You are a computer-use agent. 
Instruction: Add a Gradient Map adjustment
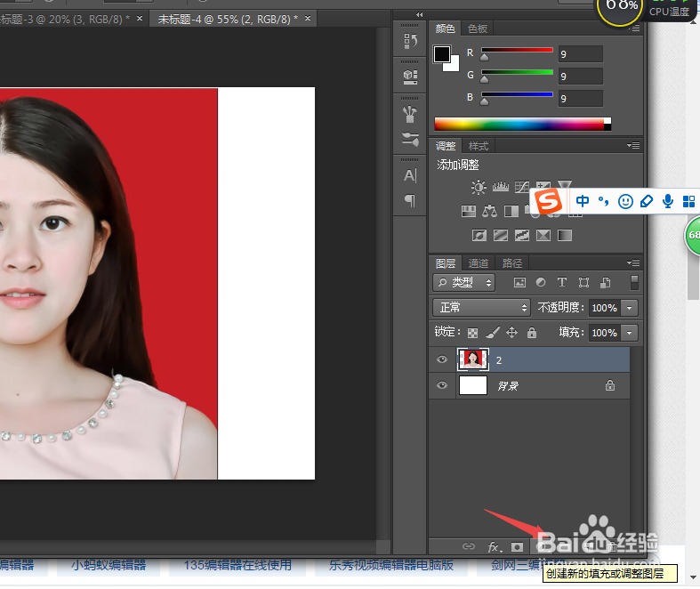point(565,235)
